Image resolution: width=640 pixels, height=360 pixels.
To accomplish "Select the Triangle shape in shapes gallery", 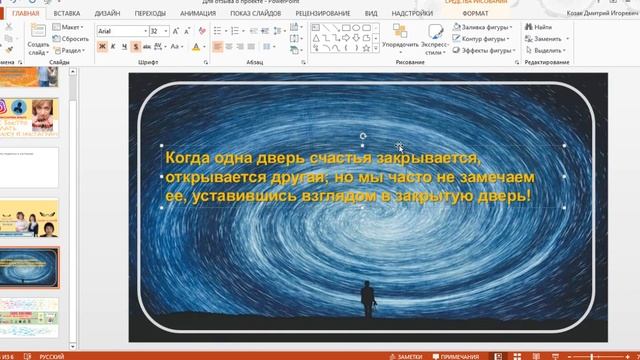I will coord(316,38).
